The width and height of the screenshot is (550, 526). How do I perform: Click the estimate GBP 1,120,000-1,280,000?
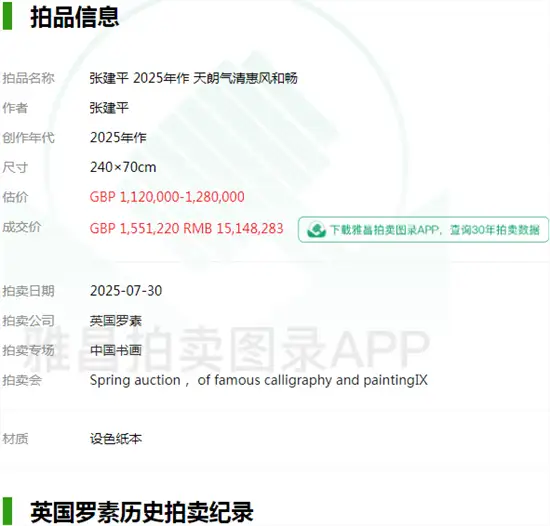coord(167,197)
